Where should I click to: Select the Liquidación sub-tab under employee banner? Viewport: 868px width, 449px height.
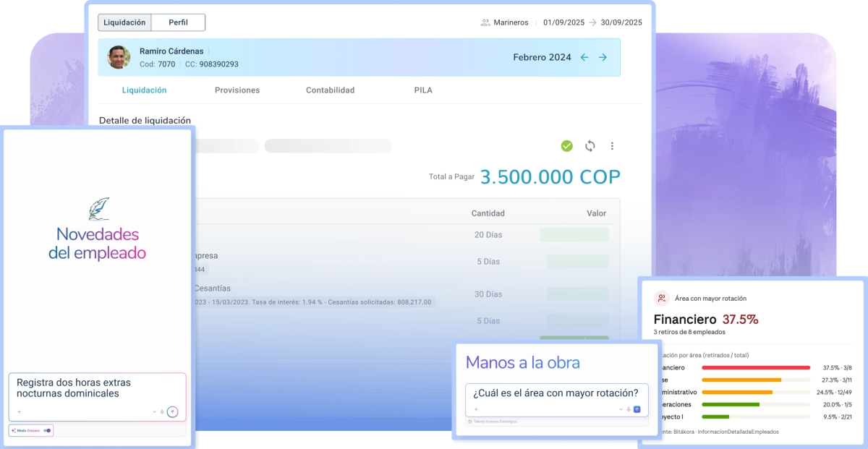coord(144,90)
